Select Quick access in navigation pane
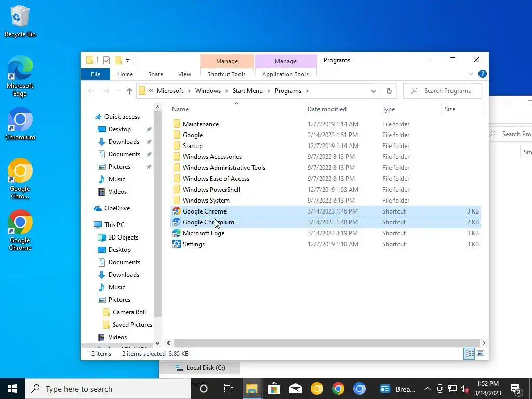This screenshot has height=399, width=532. (x=122, y=117)
